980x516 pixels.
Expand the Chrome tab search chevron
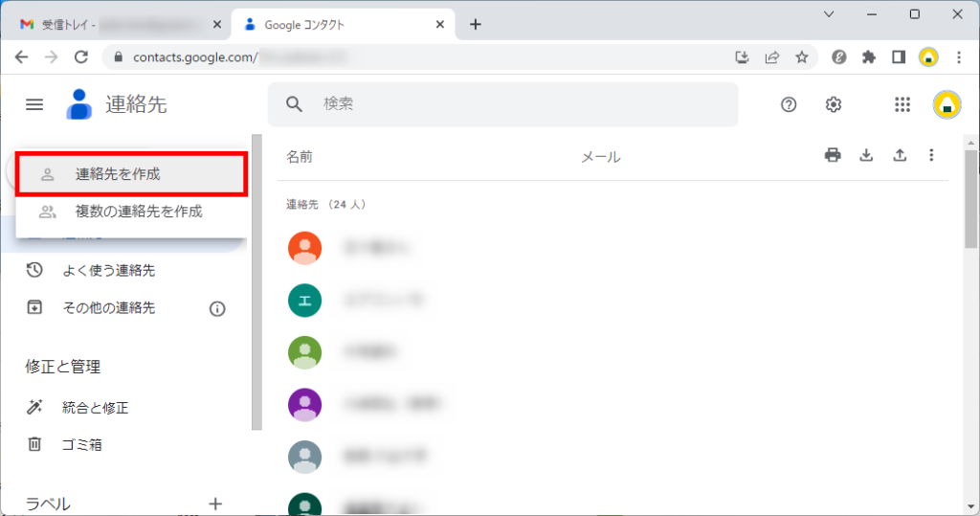point(829,13)
